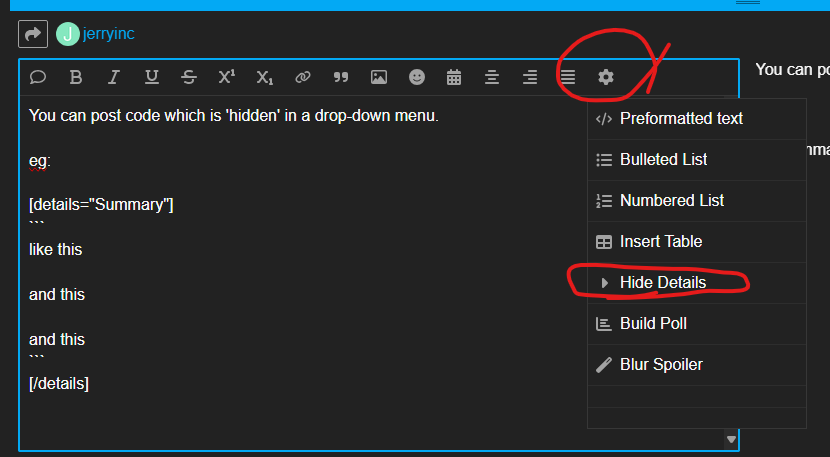Apply strikethrough formatting

[189, 77]
